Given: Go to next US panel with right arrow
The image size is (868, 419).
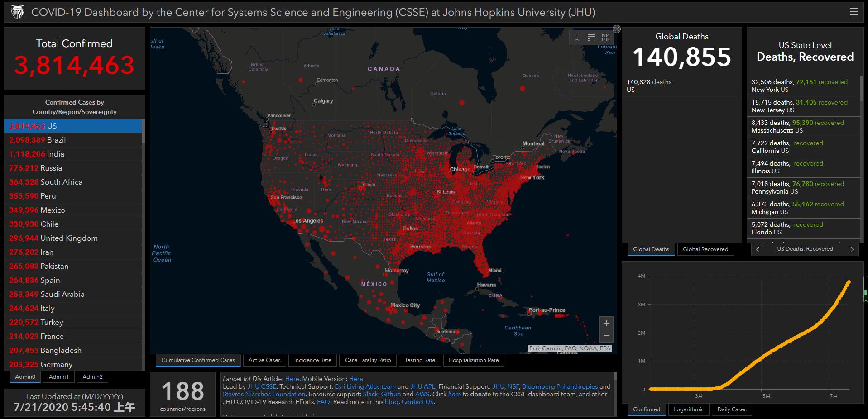Looking at the screenshot, I should [x=852, y=249].
